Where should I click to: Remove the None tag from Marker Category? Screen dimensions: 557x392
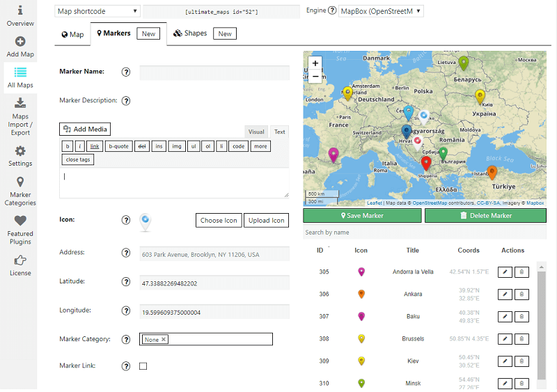(x=164, y=340)
